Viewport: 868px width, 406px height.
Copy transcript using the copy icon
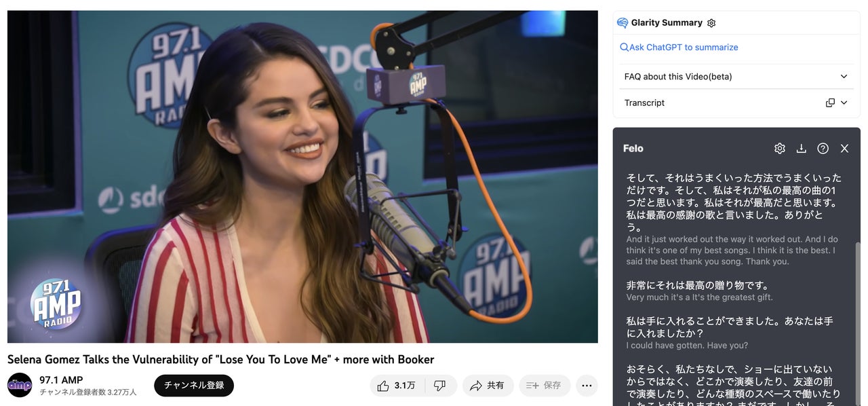pyautogui.click(x=830, y=103)
